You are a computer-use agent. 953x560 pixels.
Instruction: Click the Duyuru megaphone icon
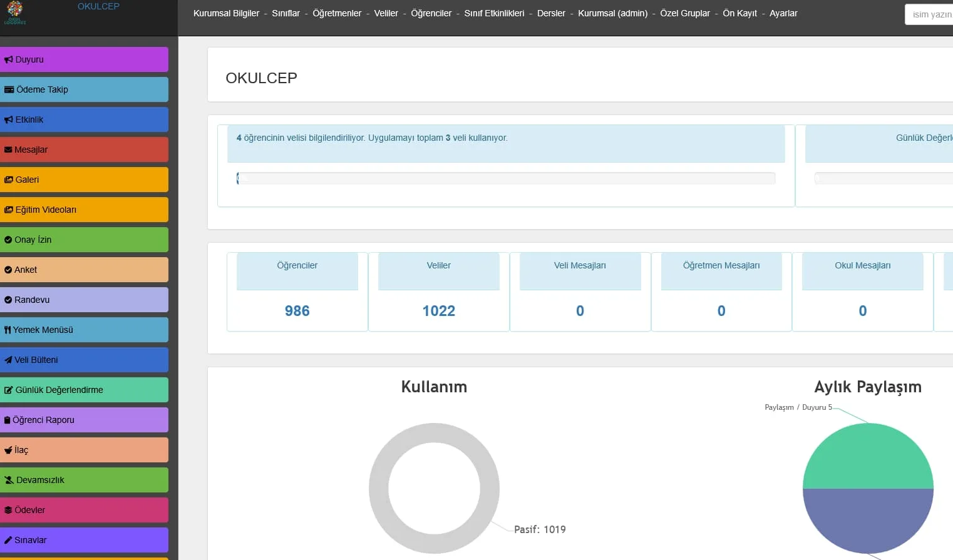tap(9, 60)
